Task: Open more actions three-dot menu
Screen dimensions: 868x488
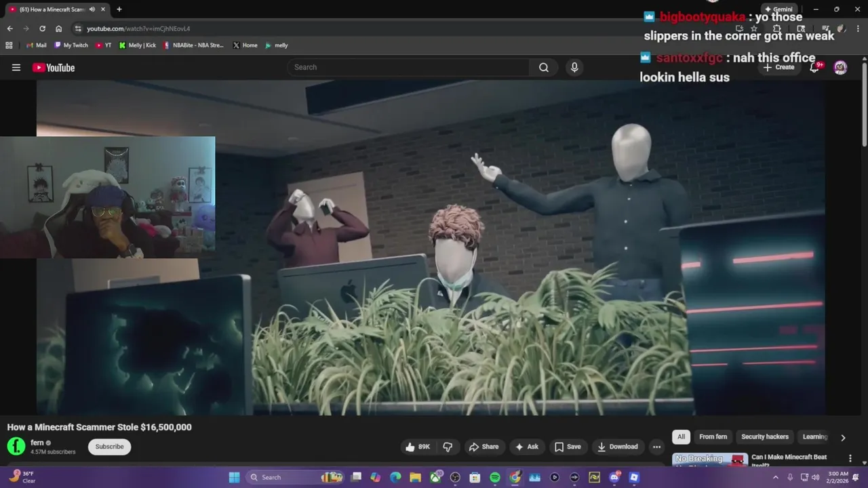Action: (656, 447)
